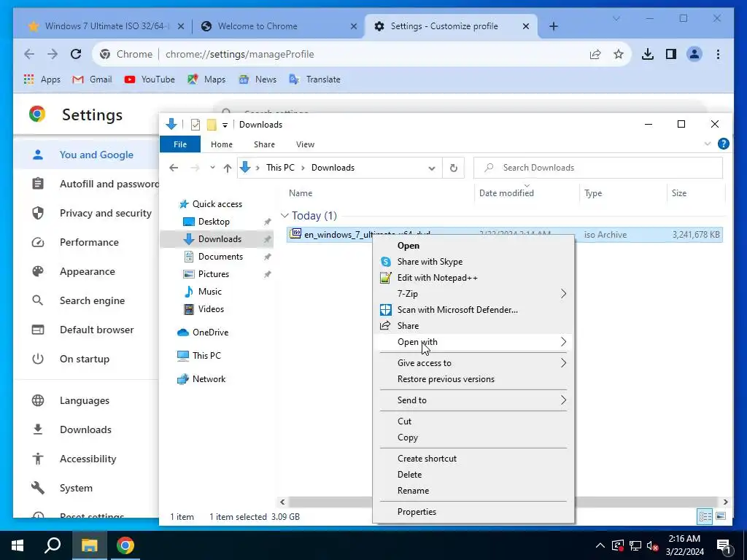
Task: Close the Welcome to Chrome tab
Action: pos(354,26)
